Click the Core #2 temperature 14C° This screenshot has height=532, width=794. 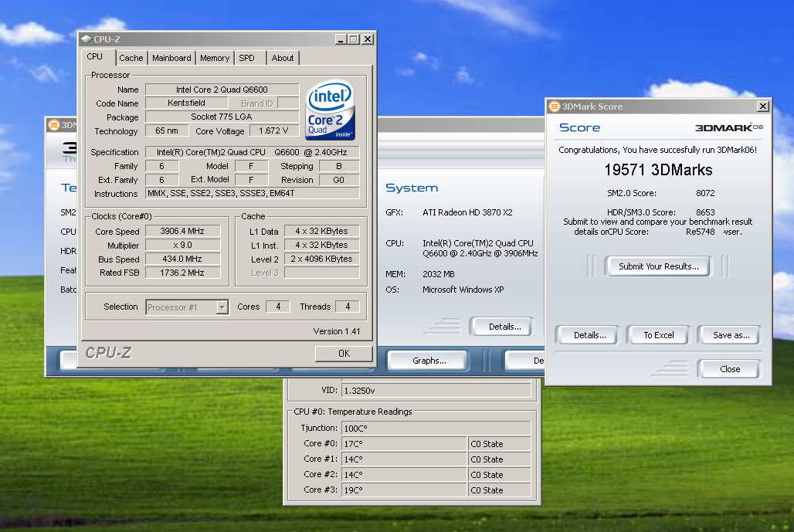point(404,475)
